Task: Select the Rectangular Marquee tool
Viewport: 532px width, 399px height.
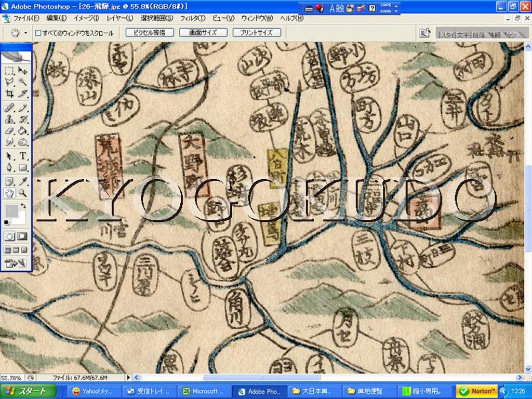Action: click(x=9, y=71)
